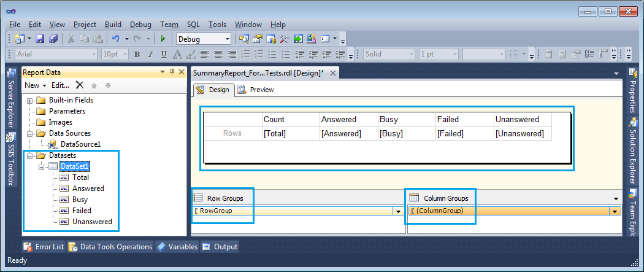Viewport: 644px width, 272px height.
Task: Click the Edit... button in Report Data
Action: click(60, 85)
